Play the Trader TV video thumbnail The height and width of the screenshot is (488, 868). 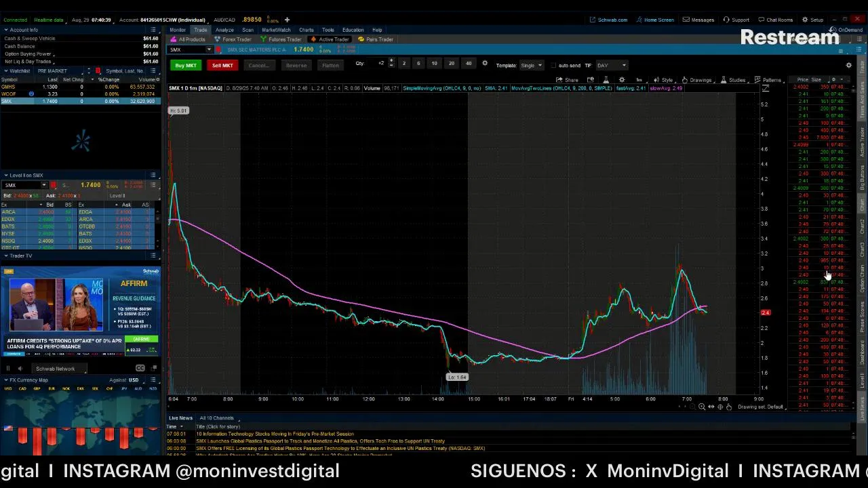81,310
